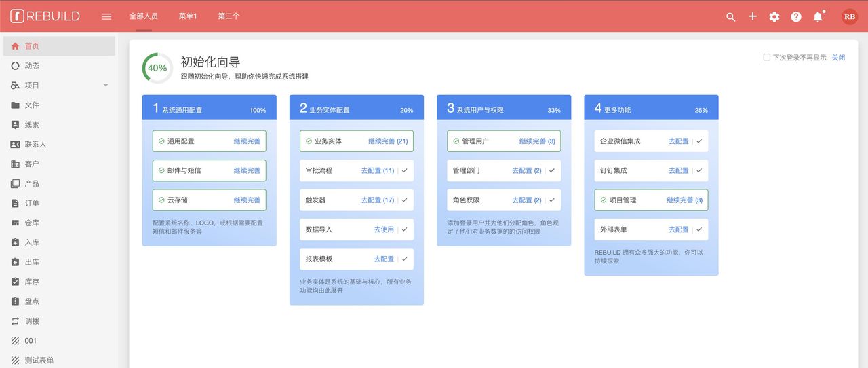
Task: Mark 数据导入 as done with checkmark
Action: click(x=405, y=229)
